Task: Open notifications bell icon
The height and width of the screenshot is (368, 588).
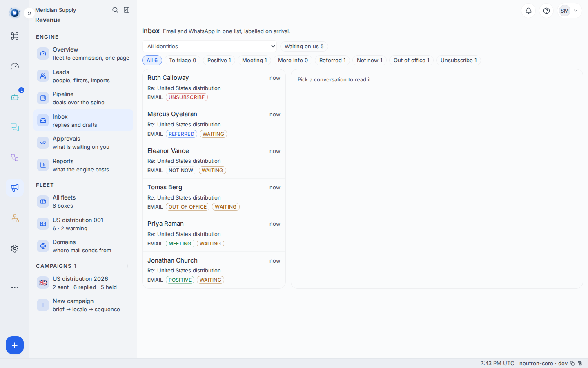Action: 528,11
